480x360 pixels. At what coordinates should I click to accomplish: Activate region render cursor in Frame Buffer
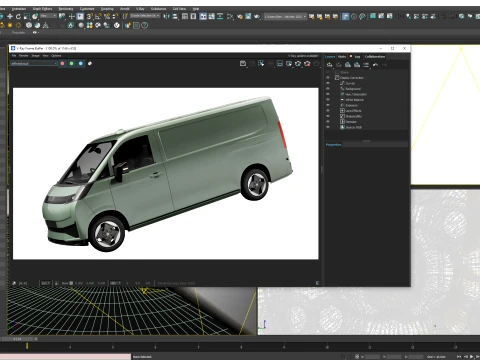point(261,63)
